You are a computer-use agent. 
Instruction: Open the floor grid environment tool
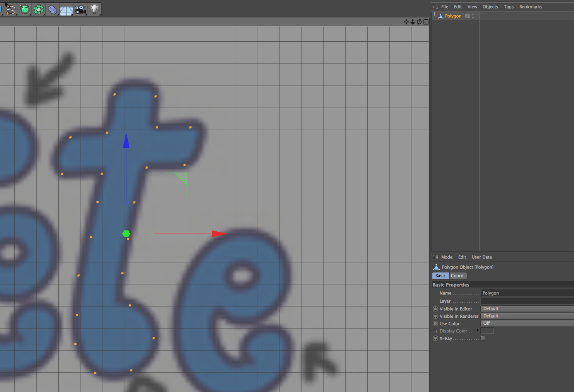[66, 10]
